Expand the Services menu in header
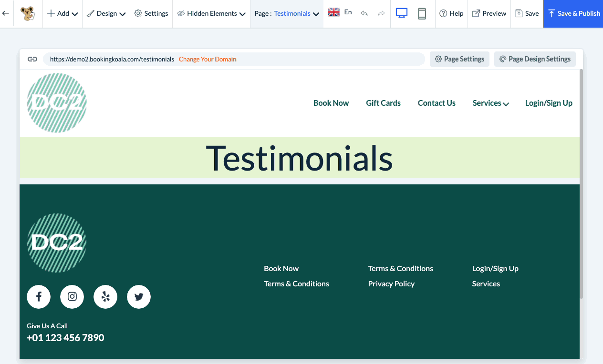 490,103
